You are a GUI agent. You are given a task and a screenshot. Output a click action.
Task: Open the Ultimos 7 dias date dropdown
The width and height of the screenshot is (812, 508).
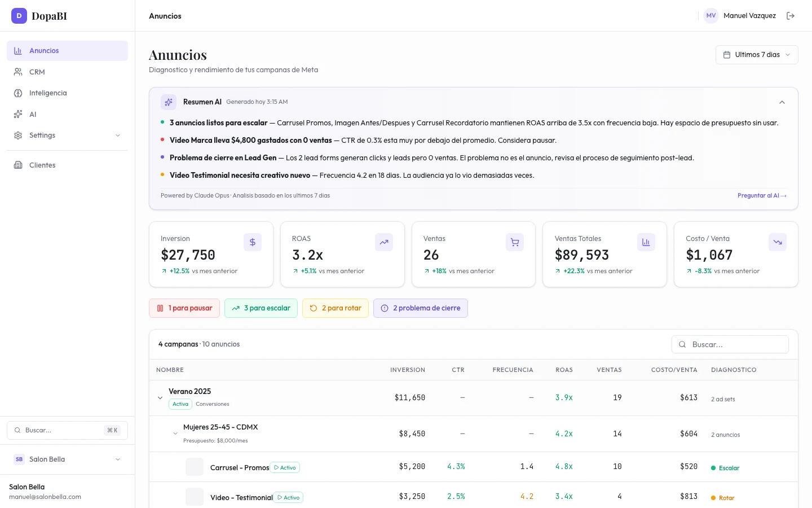(757, 55)
